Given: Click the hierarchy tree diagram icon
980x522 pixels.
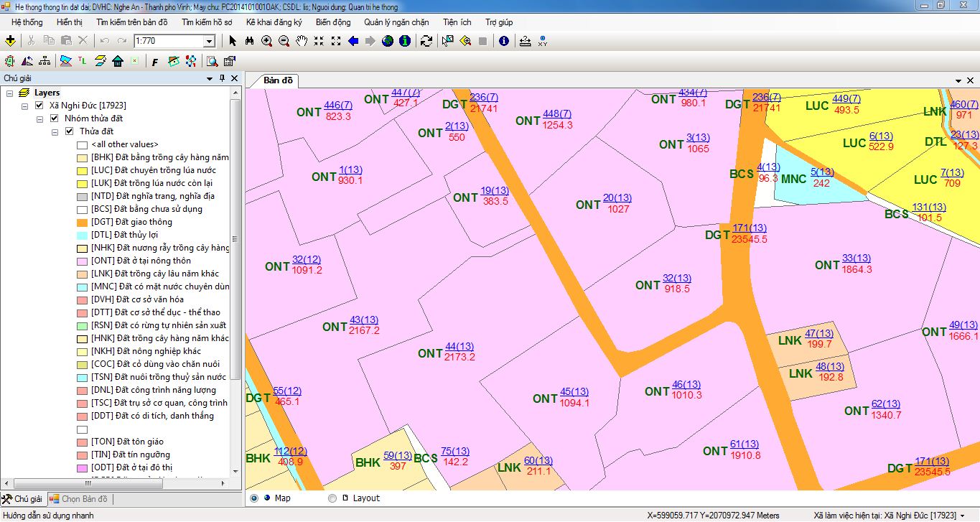Looking at the screenshot, I should click(x=45, y=61).
